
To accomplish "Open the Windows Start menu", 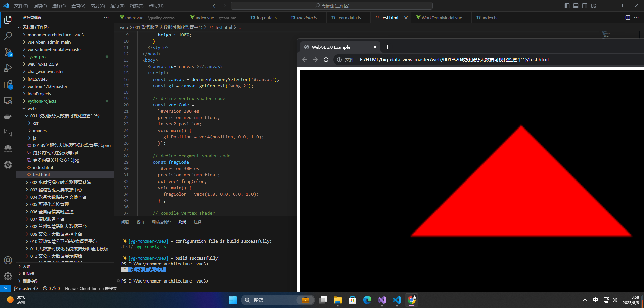I will 233,300.
